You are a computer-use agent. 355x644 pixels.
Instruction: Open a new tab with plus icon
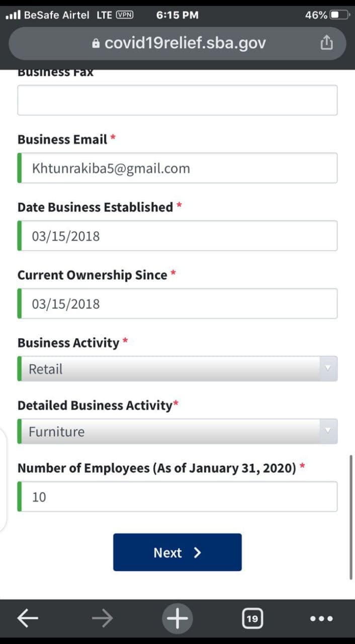pyautogui.click(x=177, y=618)
